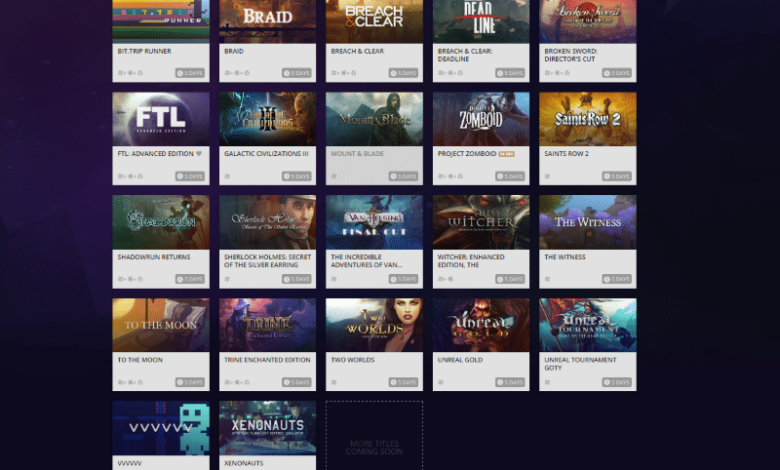Click the 'MOUNT & BLADE' title text
Viewport: 780px width, 470px height.
357,154
